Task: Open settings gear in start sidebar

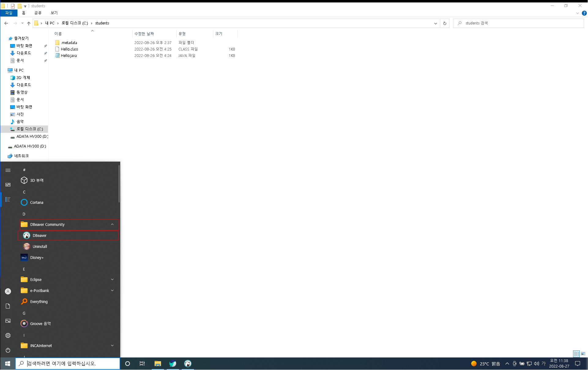Action: [8, 335]
